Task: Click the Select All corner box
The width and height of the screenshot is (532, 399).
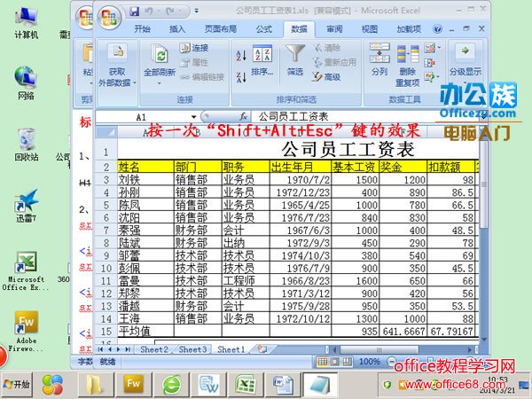Action: point(107,131)
